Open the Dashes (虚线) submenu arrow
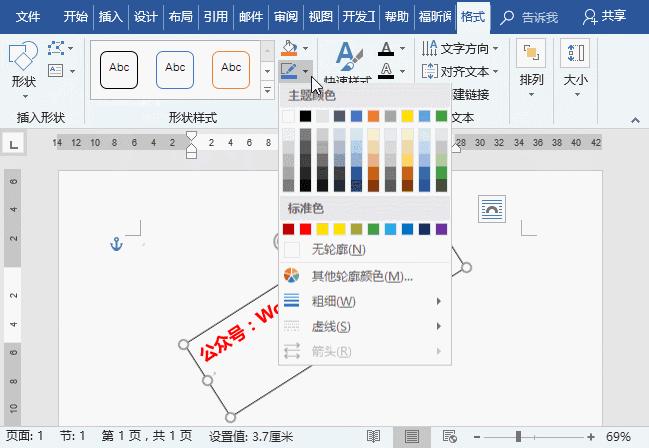Viewport: 649px width, 448px height. pos(439,326)
